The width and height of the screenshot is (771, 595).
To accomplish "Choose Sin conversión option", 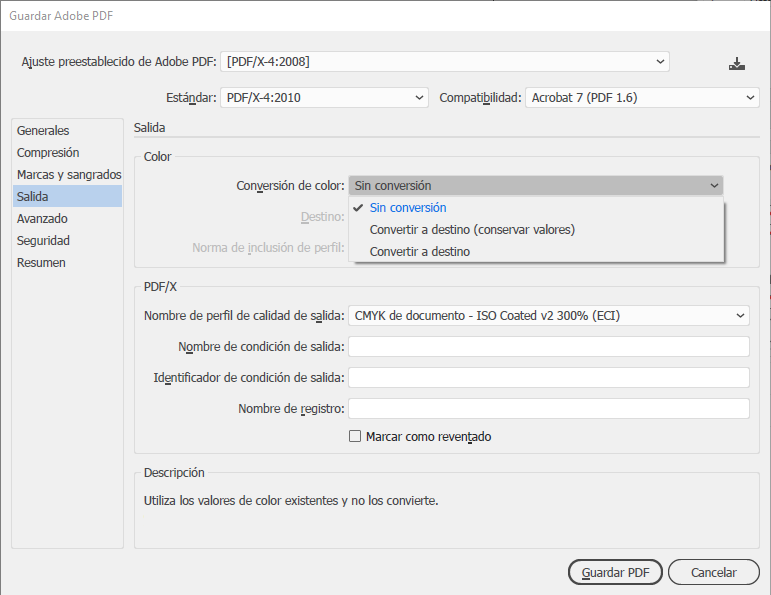I will [x=536, y=208].
